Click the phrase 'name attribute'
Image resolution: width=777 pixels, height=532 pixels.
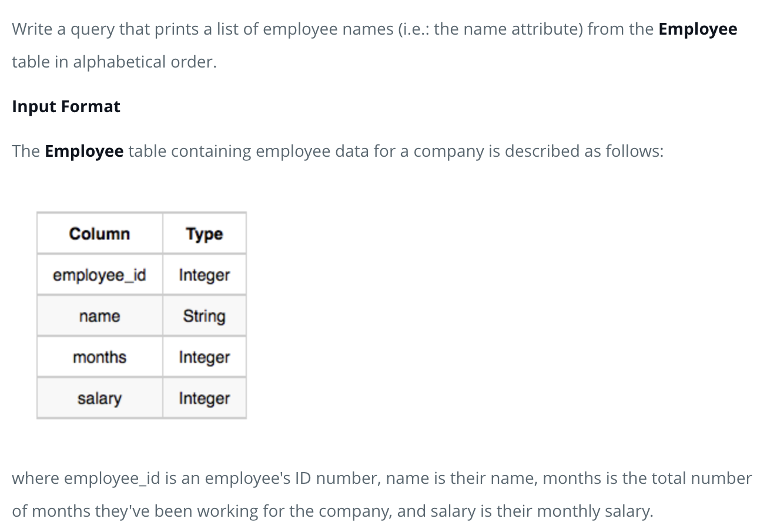(521, 29)
